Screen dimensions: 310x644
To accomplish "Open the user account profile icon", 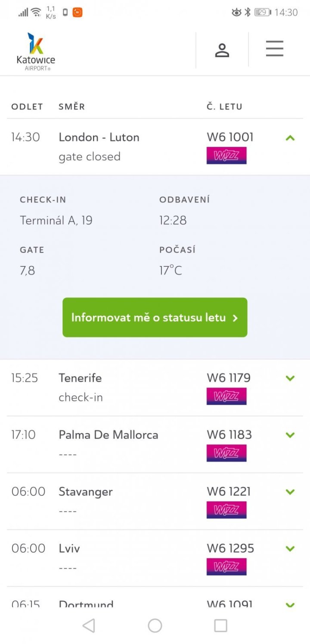I will click(222, 50).
